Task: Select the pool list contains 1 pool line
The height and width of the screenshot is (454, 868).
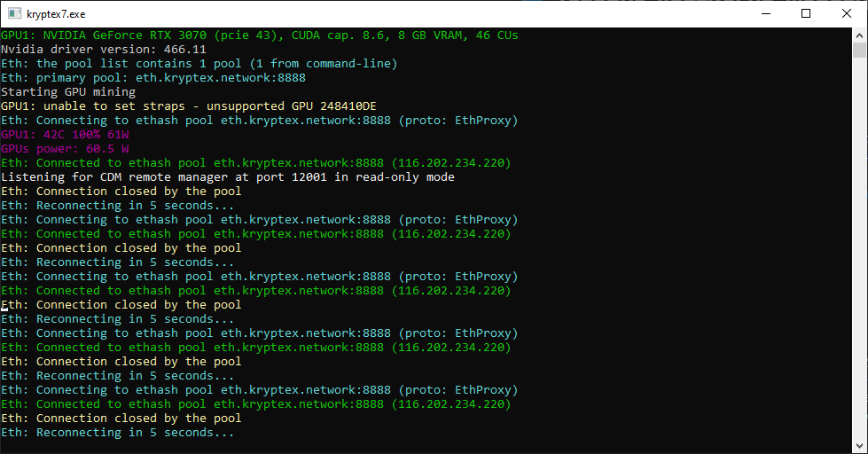Action: pyautogui.click(x=199, y=64)
